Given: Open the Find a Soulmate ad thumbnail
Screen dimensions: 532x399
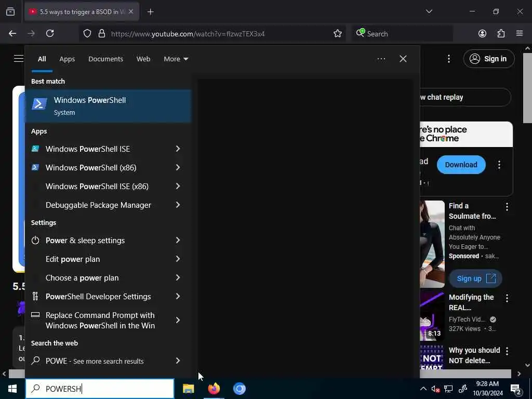Looking at the screenshot, I should click(432, 244).
